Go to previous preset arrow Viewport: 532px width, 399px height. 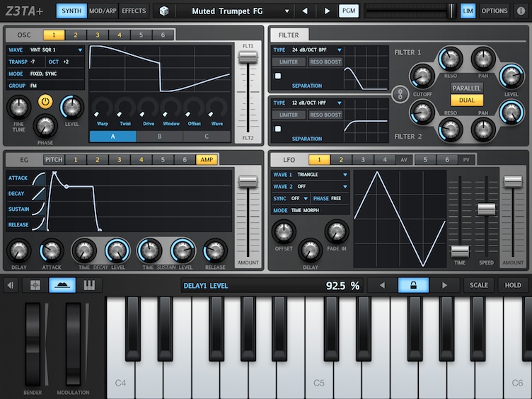click(305, 11)
